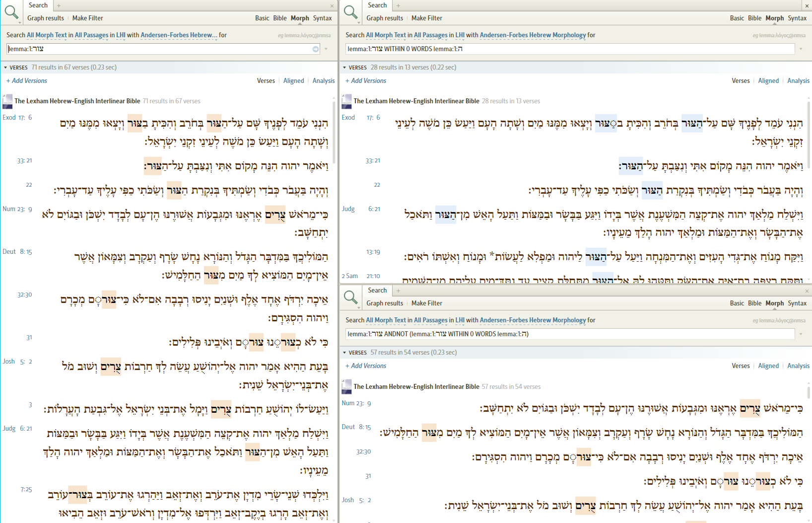The height and width of the screenshot is (523, 812).
Task: Switch top-right panel to Basic search
Action: coord(737,18)
